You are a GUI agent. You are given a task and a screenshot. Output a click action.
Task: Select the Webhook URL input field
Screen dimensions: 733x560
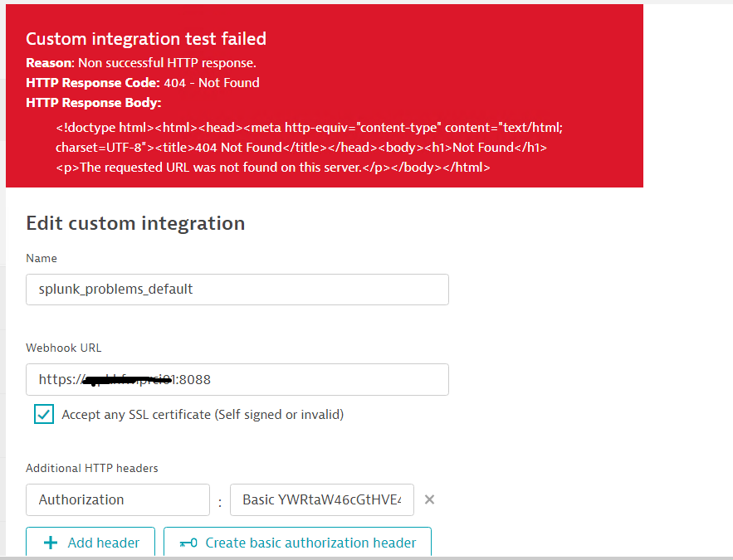point(237,379)
